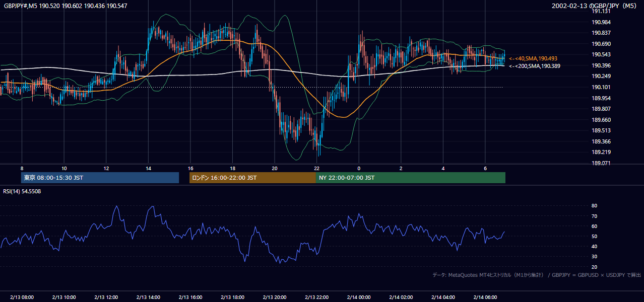
Task: Select the 200 SMA label reading 190.389
Action: pyautogui.click(x=535, y=66)
